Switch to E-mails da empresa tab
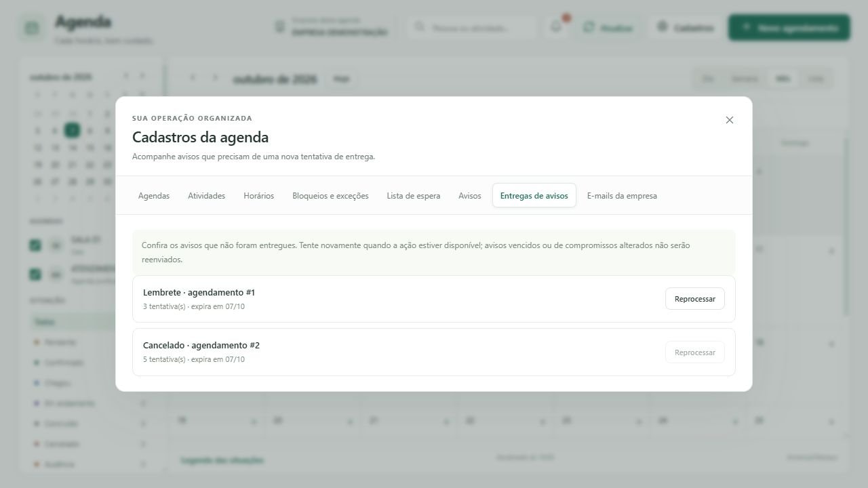868x488 pixels. pos(622,196)
